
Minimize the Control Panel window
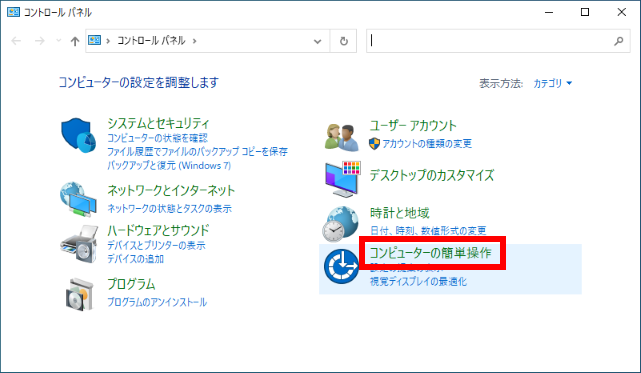[x=549, y=12]
